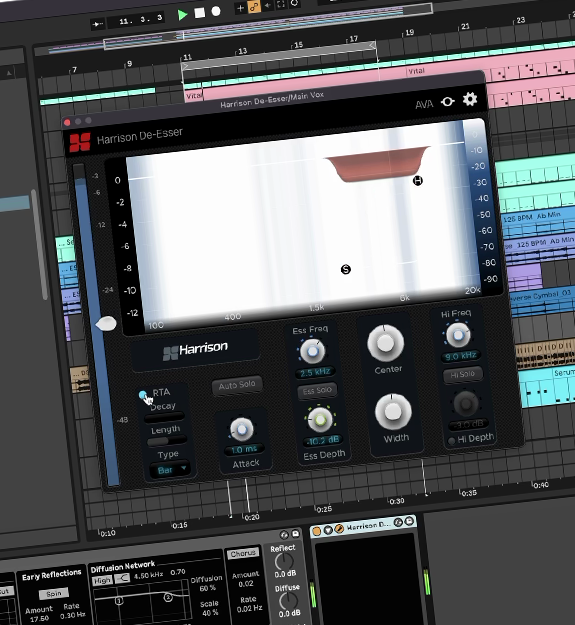Arm the round Arrangement Record button

tap(216, 11)
